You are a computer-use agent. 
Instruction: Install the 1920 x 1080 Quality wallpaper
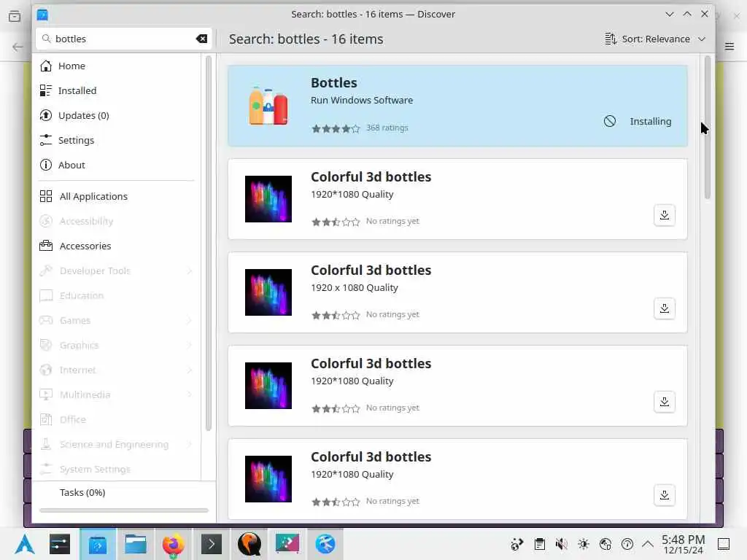coord(664,308)
